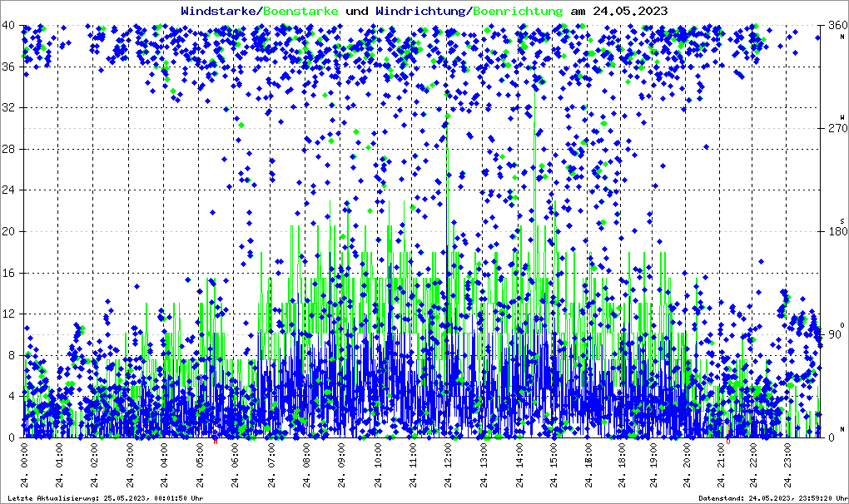Screen dimensions: 849x504
Task: Click the date '24.05.2023' in the chart title
Action: (x=630, y=11)
